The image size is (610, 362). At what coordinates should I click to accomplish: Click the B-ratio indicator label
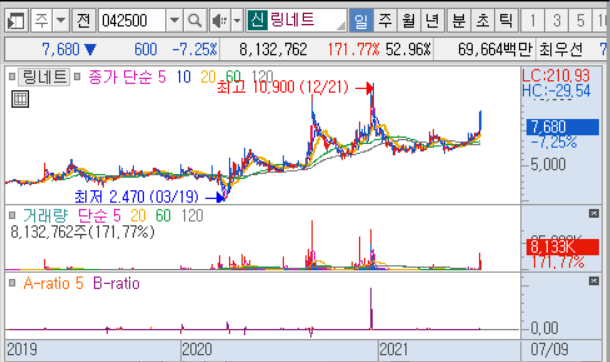coord(116,283)
